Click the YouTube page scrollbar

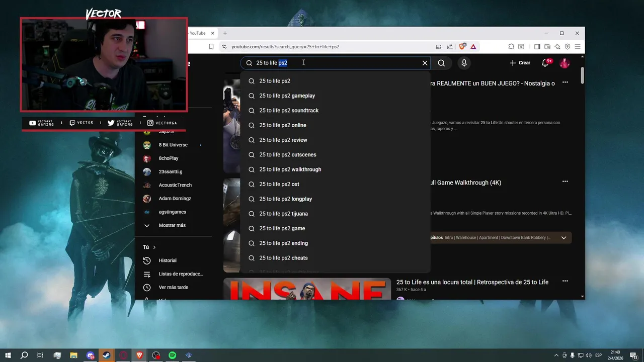coord(583,76)
